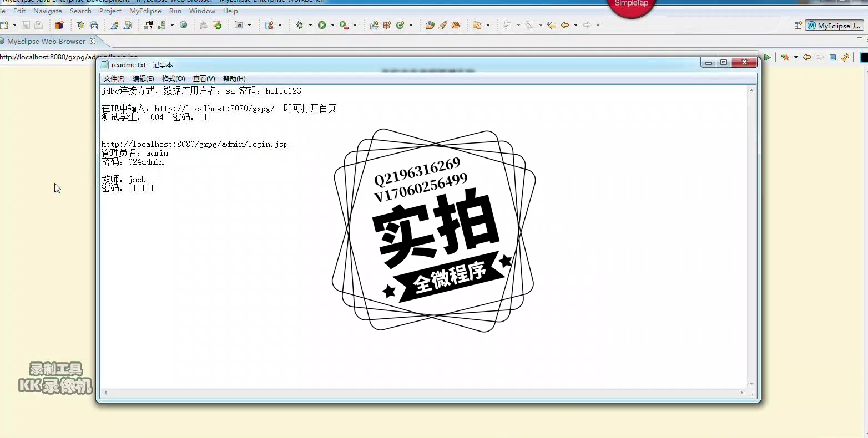Viewport: 868px width, 438px height.
Task: Click the New Package cube icon
Action: coord(59,25)
